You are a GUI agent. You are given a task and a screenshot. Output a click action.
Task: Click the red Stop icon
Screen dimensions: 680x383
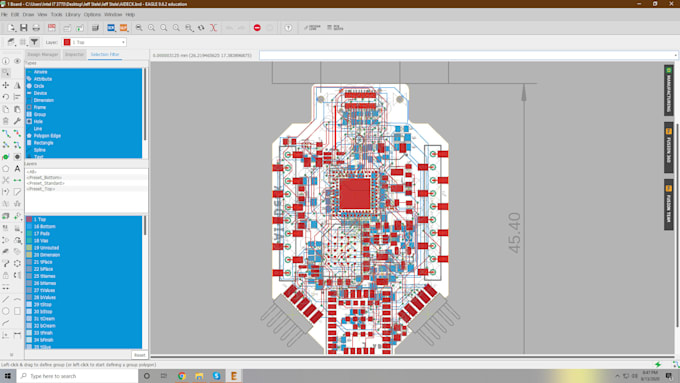point(257,28)
